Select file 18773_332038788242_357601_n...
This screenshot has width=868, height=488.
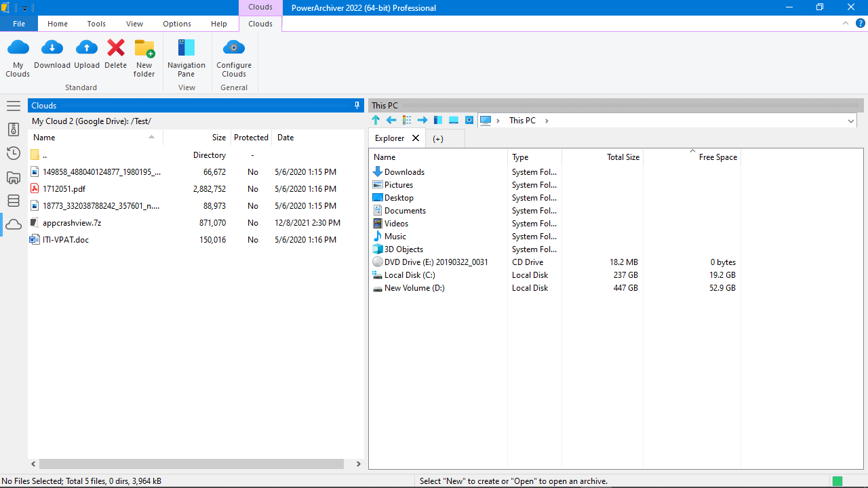pos(197,206)
